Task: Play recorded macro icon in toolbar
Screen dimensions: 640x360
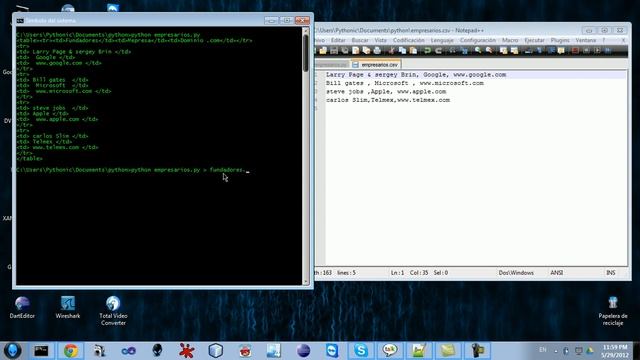Action: coord(597,51)
